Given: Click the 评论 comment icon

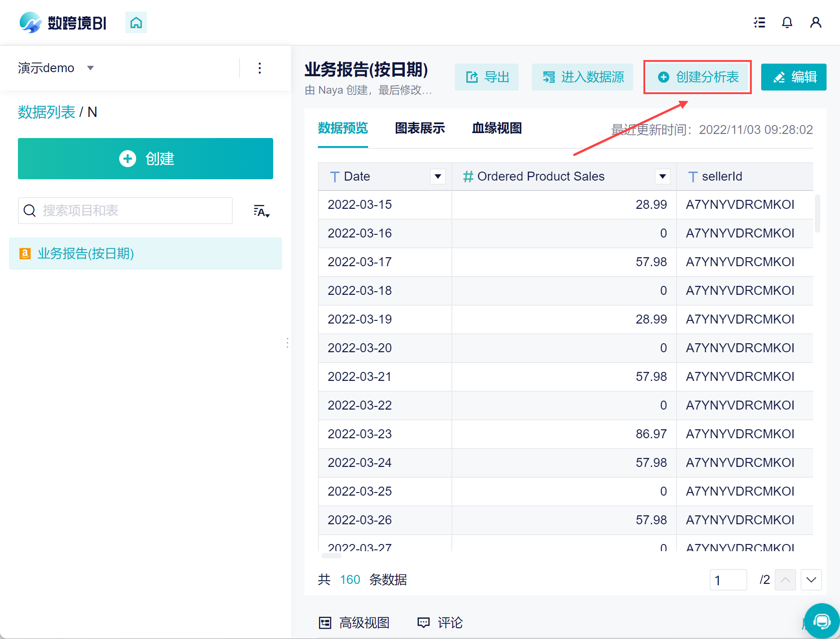Looking at the screenshot, I should [x=424, y=623].
